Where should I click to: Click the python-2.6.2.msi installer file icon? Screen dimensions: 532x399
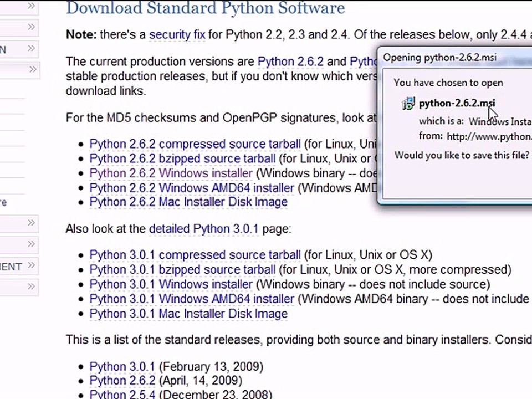click(x=408, y=103)
